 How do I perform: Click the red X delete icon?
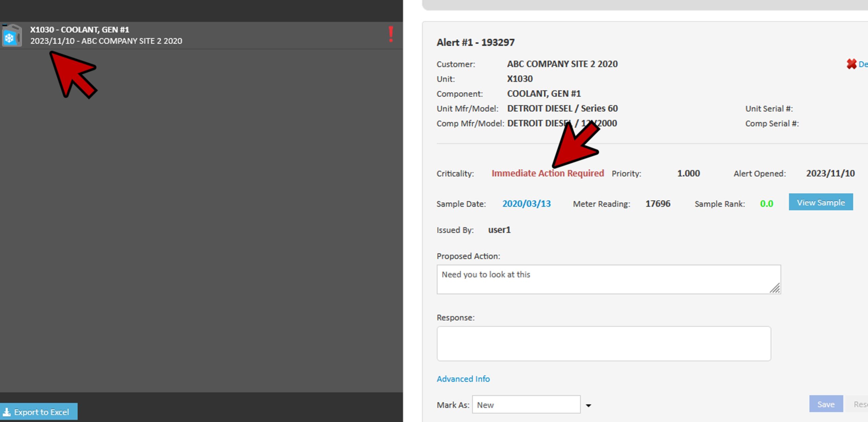851,64
